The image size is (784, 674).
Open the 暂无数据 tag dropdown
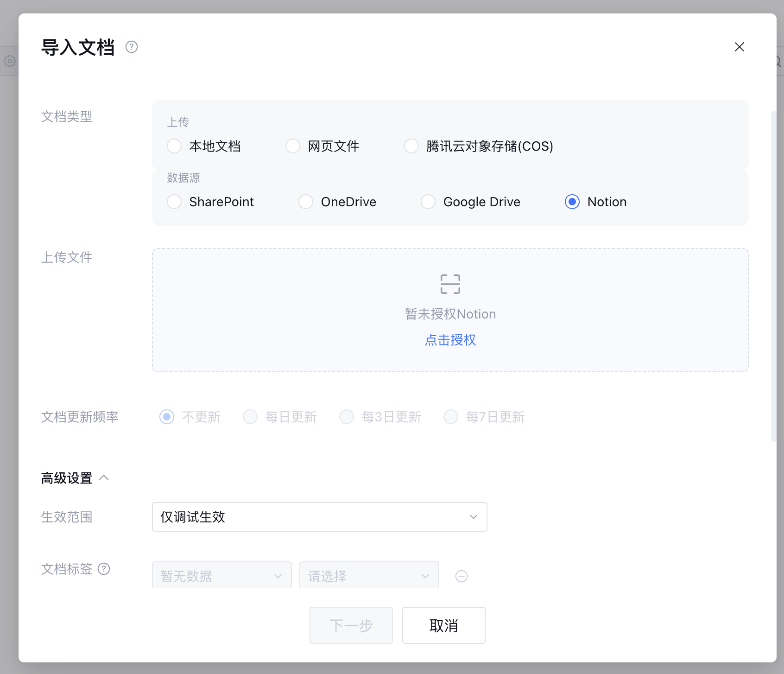pos(221,576)
